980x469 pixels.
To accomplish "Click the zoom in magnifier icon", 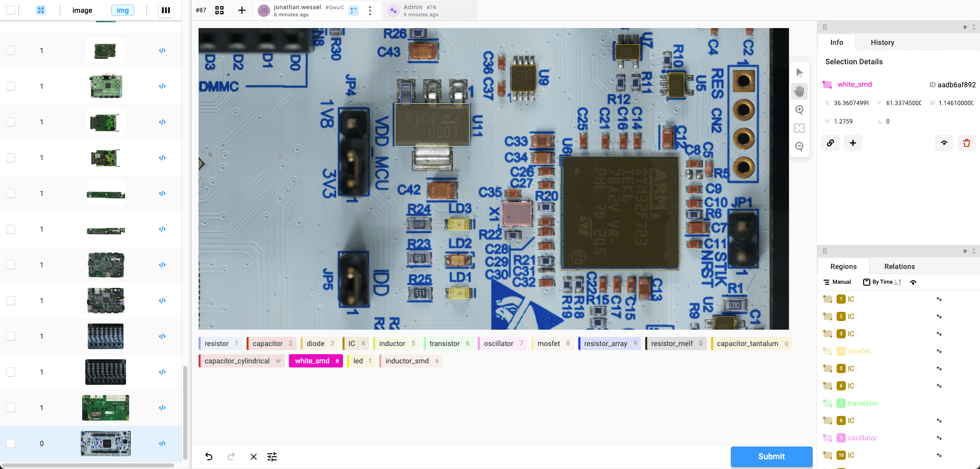I will coord(799,110).
